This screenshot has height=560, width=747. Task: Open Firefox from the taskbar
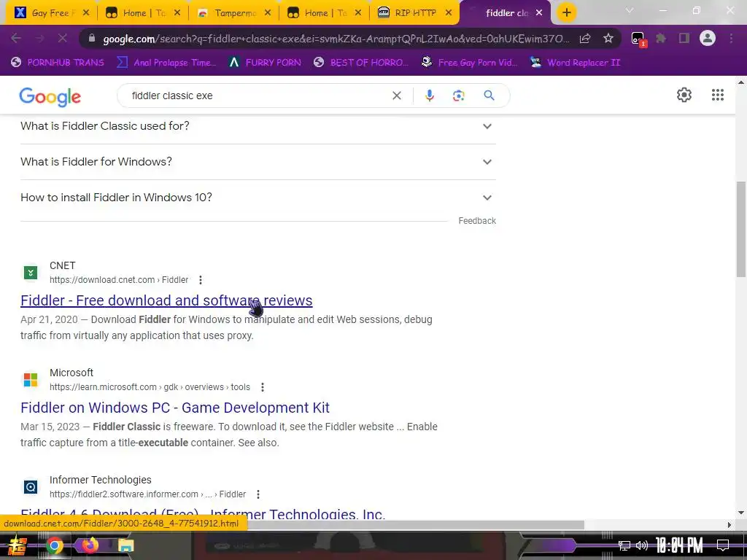coord(90,545)
